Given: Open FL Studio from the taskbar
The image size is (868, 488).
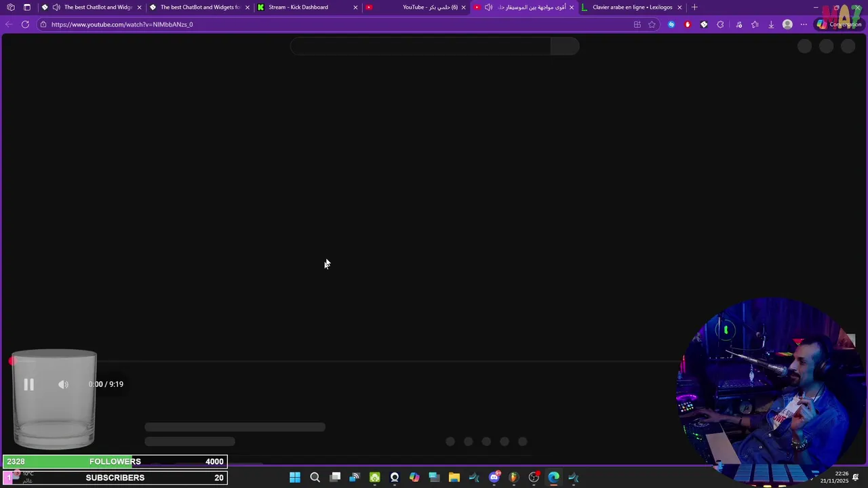Looking at the screenshot, I should click(513, 477).
